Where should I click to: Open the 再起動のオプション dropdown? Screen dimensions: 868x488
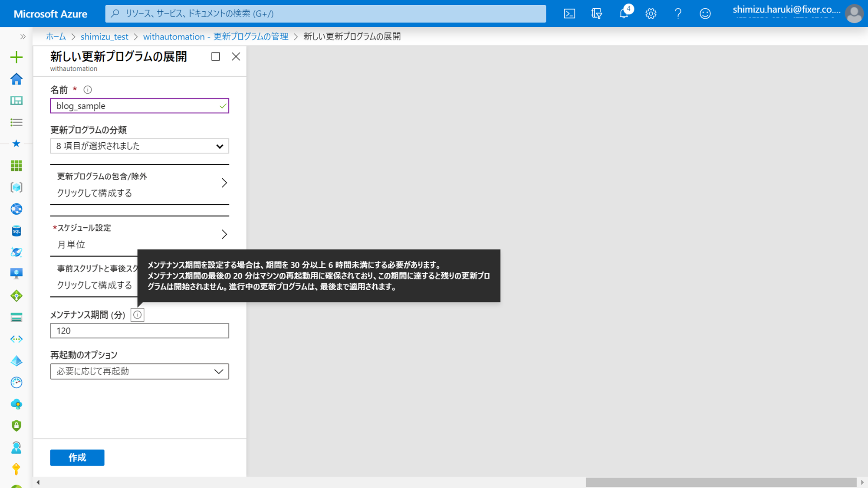click(x=139, y=371)
